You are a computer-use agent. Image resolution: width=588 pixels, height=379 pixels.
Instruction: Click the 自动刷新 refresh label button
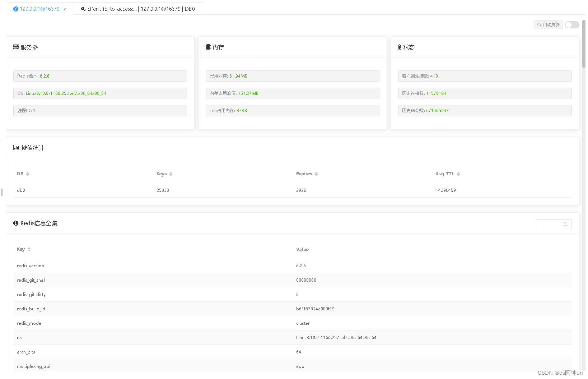click(x=548, y=25)
